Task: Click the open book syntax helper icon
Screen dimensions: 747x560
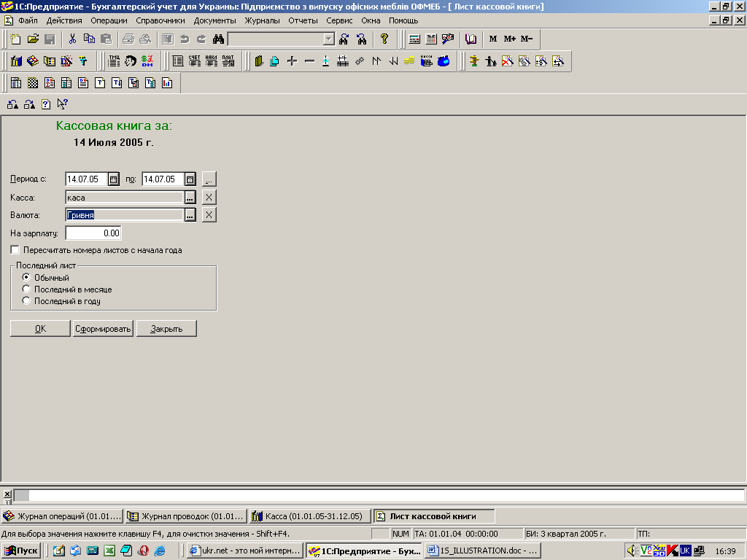Action: 471,39
